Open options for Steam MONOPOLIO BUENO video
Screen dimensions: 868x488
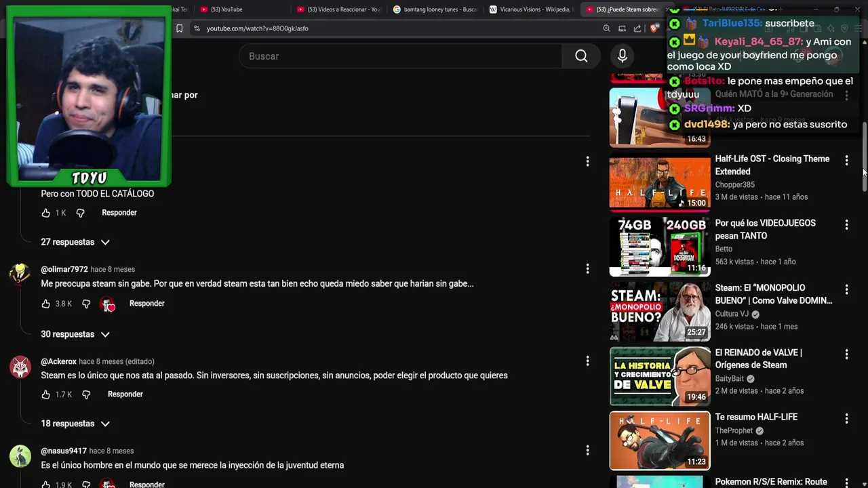coord(846,289)
